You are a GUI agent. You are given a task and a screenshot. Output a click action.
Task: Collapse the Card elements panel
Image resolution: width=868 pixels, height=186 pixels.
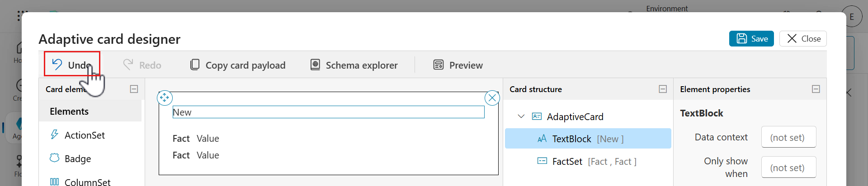point(134,89)
